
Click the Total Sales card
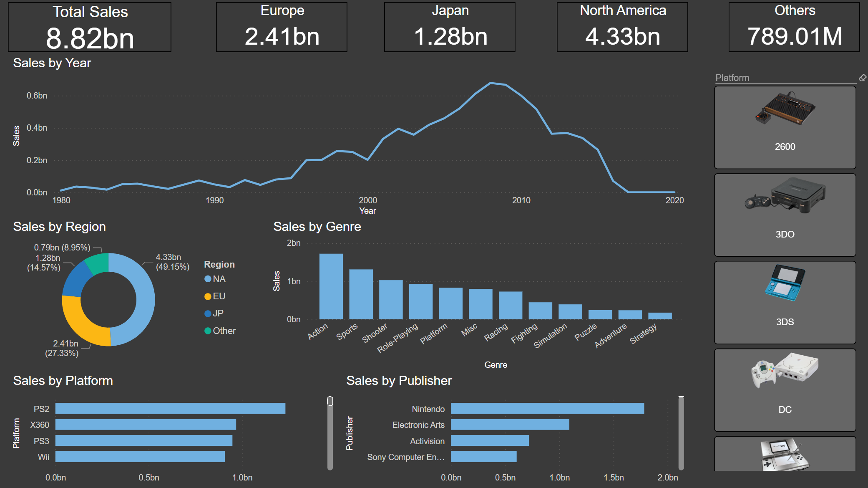pos(90,27)
